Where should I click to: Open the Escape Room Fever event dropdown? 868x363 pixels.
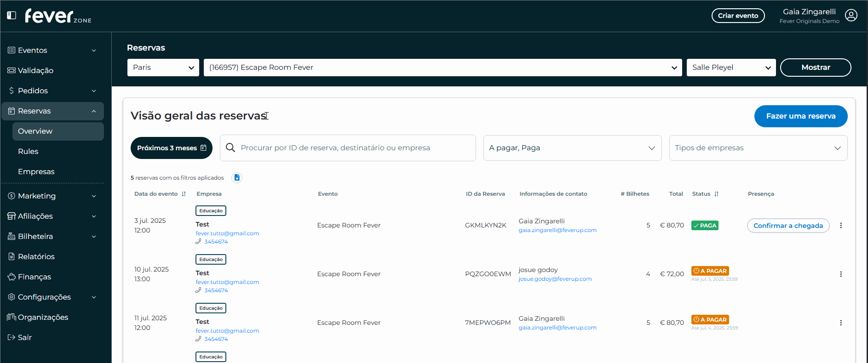443,68
